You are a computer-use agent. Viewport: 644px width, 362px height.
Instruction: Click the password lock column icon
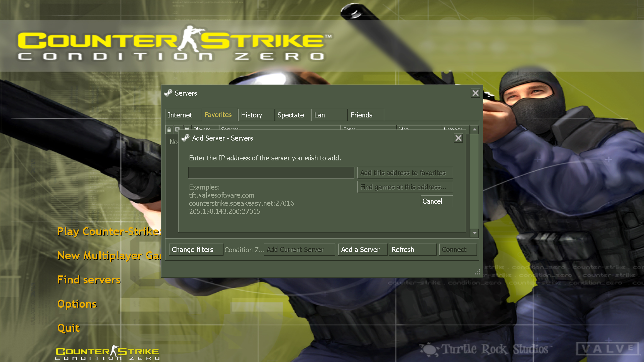[x=169, y=130]
